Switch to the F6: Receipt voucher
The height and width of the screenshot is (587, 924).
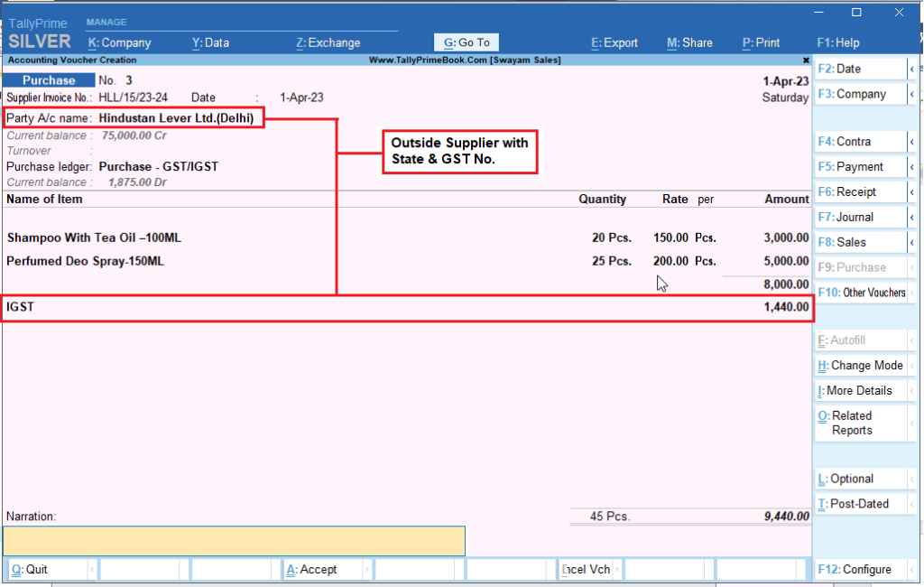pos(860,192)
